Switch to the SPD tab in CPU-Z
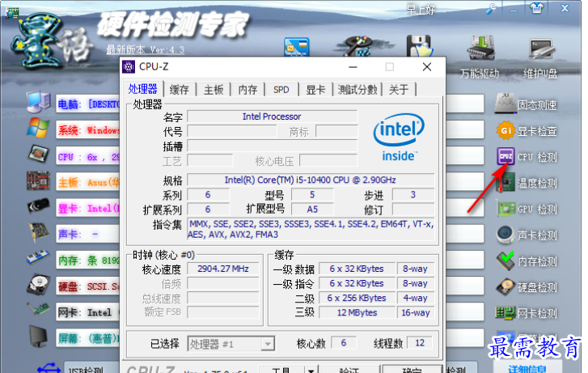Image resolution: width=588 pixels, height=373 pixels. (x=281, y=90)
